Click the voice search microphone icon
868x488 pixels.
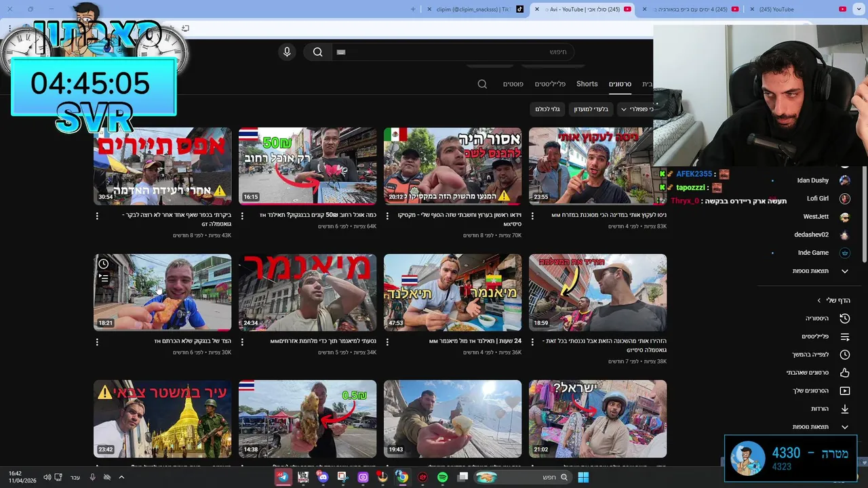tap(287, 52)
